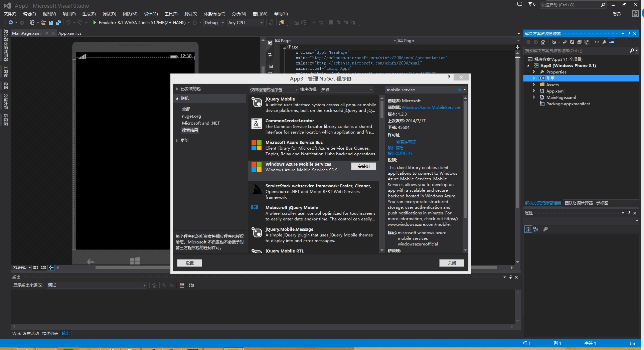
Task: Click the Pending Changes Filter clock icon
Action: pos(554,42)
